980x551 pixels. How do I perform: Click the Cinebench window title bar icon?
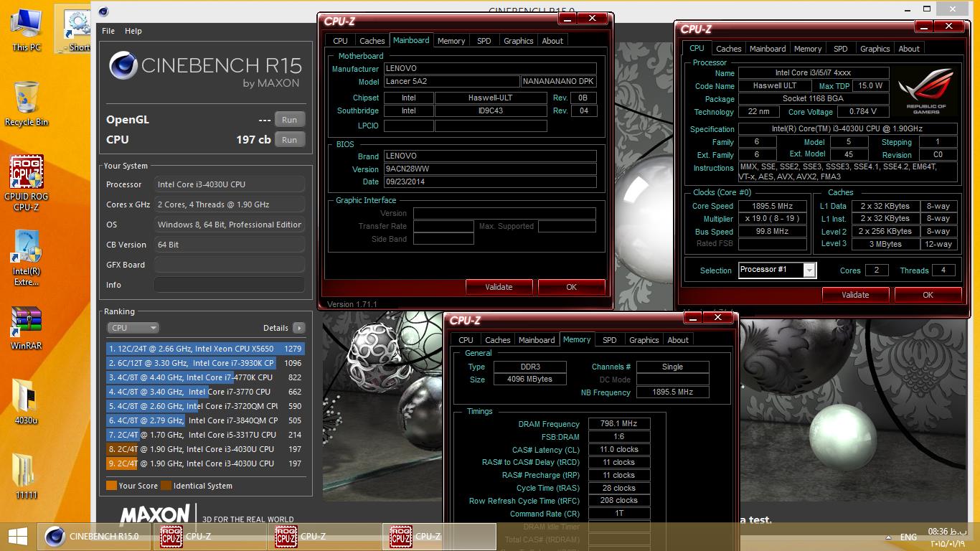pos(103,11)
